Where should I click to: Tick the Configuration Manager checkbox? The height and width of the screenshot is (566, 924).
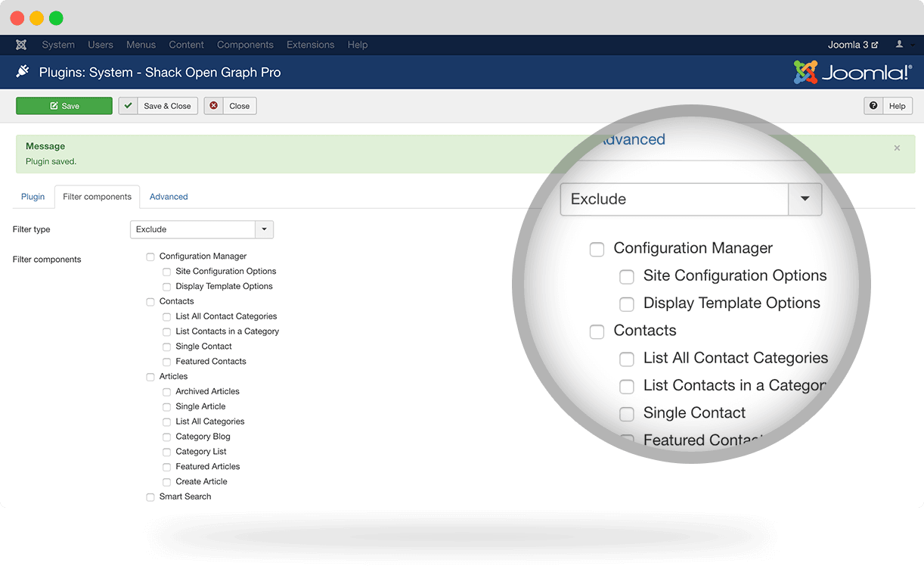click(150, 257)
